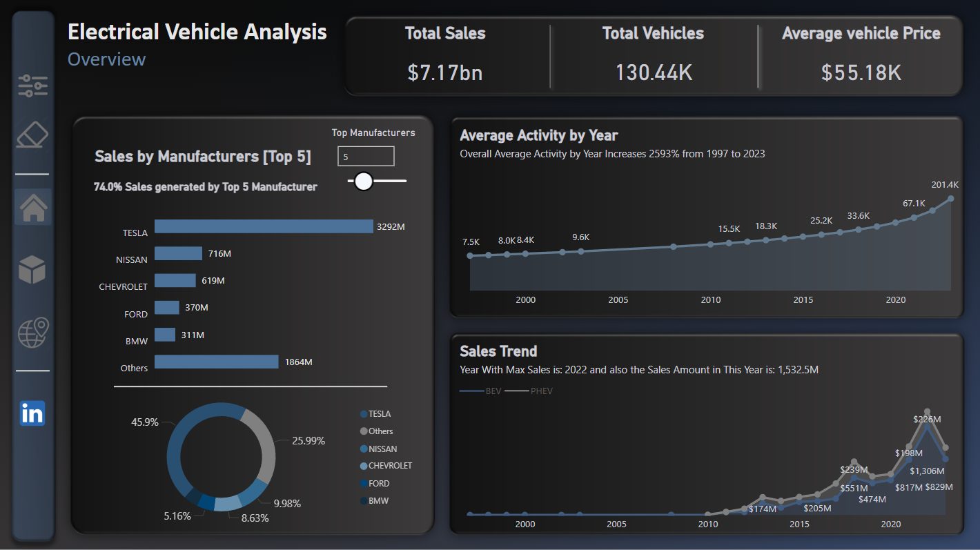The height and width of the screenshot is (550, 980).
Task: Select the CHEVROLET bar in bar chart
Action: tap(175, 280)
